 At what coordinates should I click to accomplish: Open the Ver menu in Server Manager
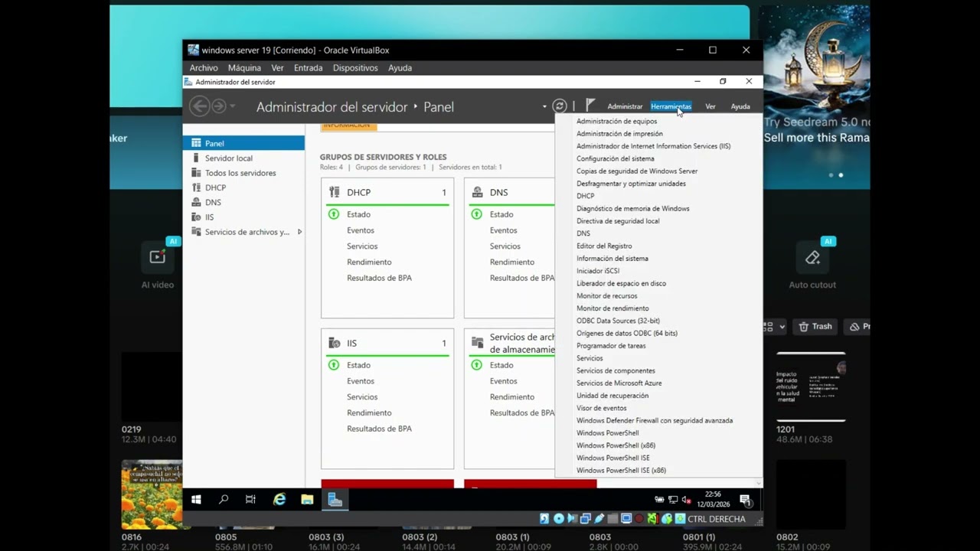(x=710, y=106)
